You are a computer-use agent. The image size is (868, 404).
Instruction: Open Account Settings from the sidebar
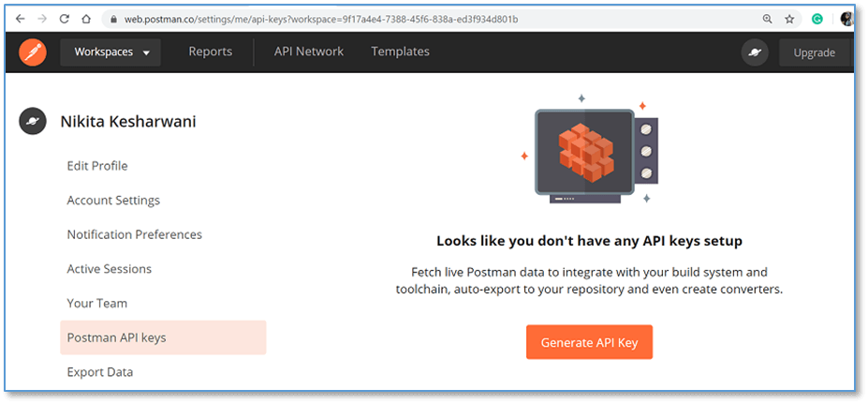[x=113, y=200]
